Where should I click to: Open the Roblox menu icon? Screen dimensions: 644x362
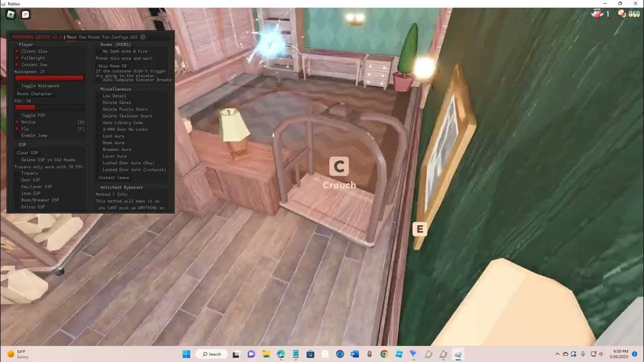[x=11, y=15]
